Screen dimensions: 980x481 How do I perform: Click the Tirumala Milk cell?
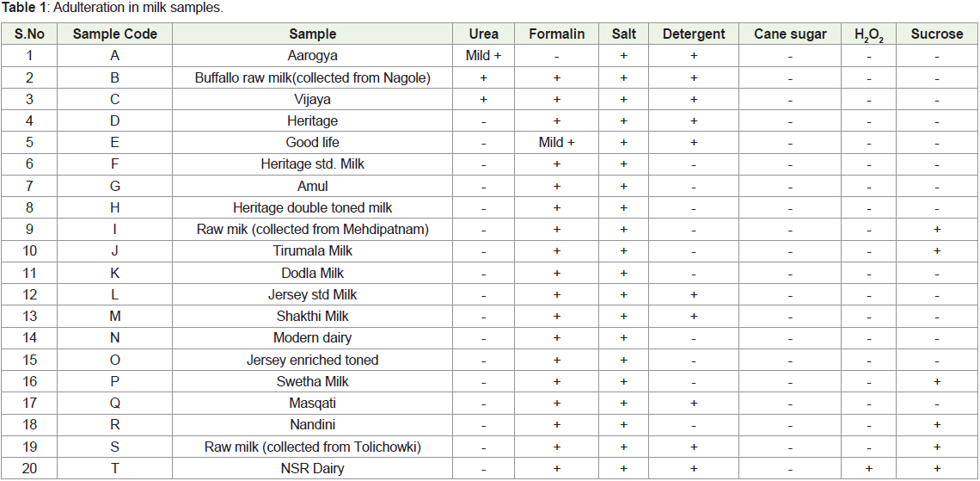[313, 250]
